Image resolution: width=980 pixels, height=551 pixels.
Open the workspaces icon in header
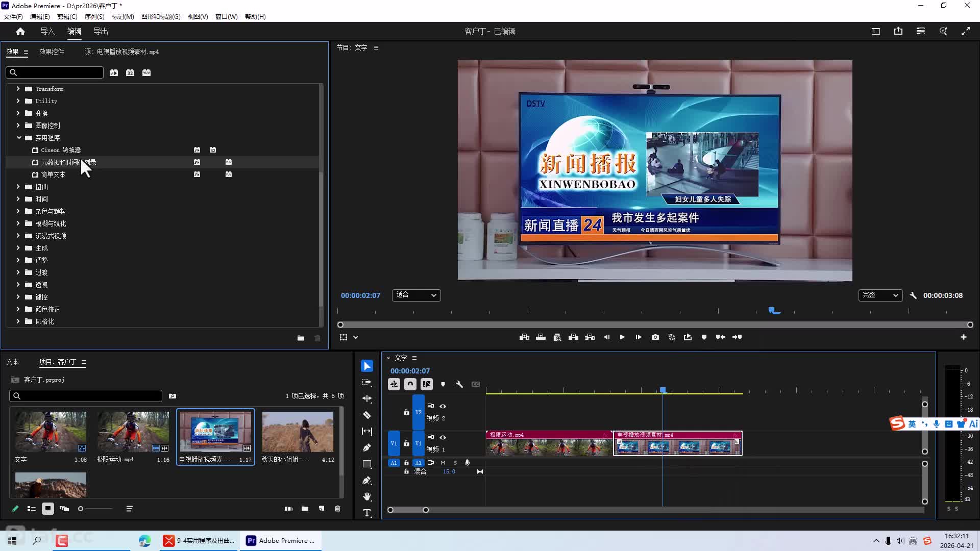[921, 31]
